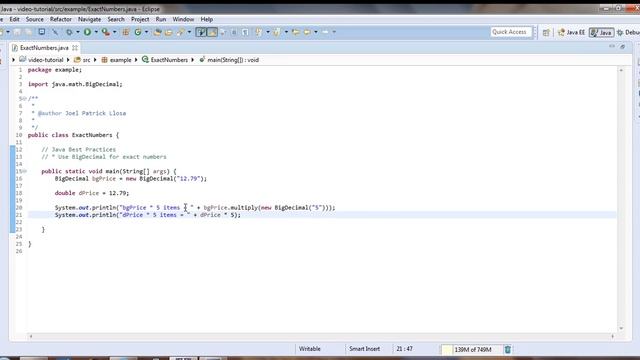640x360 pixels.
Task: Click the Open Type icon
Action: coord(158,32)
